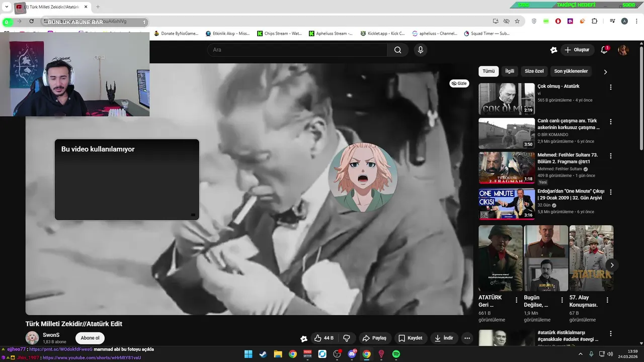
Task: Open options for 'ATATÜRK Geri' short
Action: pyautogui.click(x=516, y=300)
